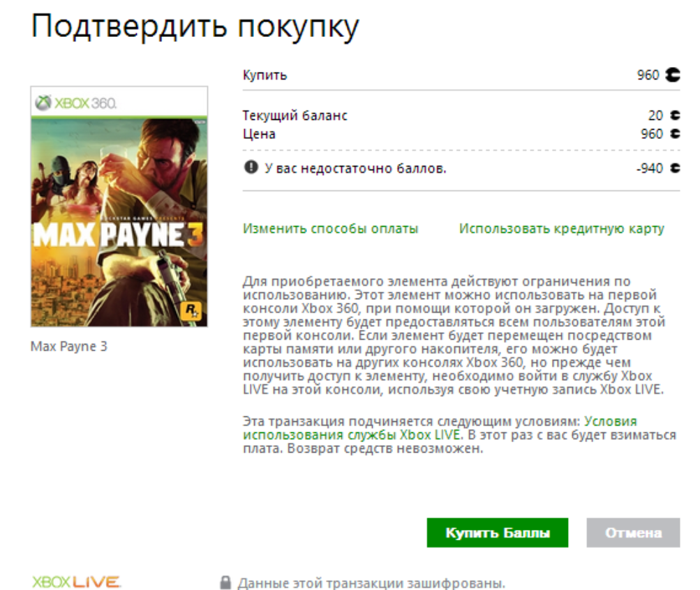Click the padlock icon near the encryption notice
The image size is (700, 590).
coord(225,582)
